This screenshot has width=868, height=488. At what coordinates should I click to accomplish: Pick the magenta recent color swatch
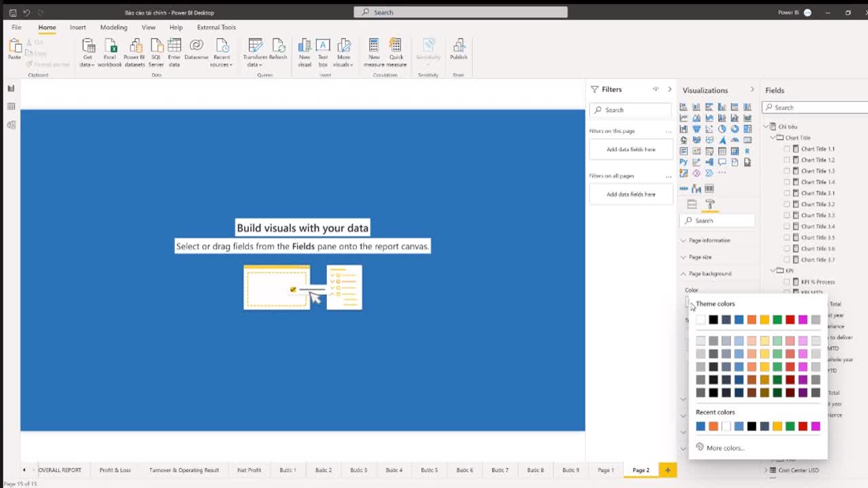(x=815, y=426)
